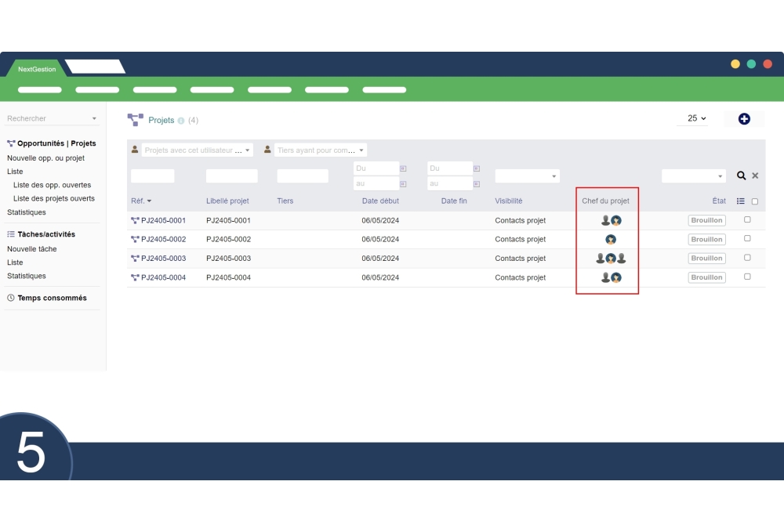Click the info icon beside Projets title
Image resolution: width=784 pixels, height=532 pixels.
point(181,121)
